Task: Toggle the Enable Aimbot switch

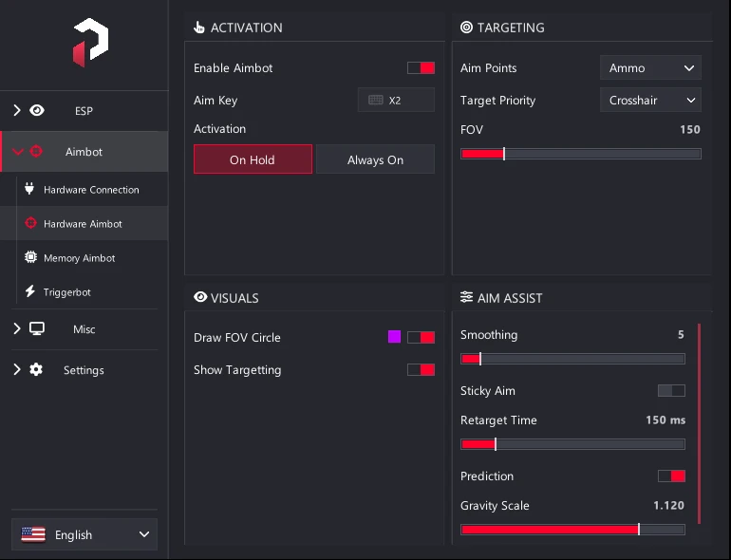Action: pos(421,68)
